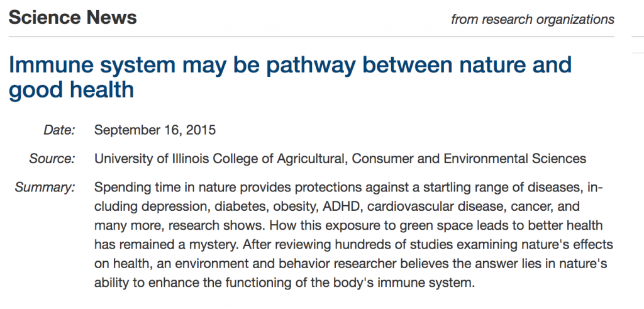Click 'good health' in headline
The image size is (644, 309).
[72, 89]
